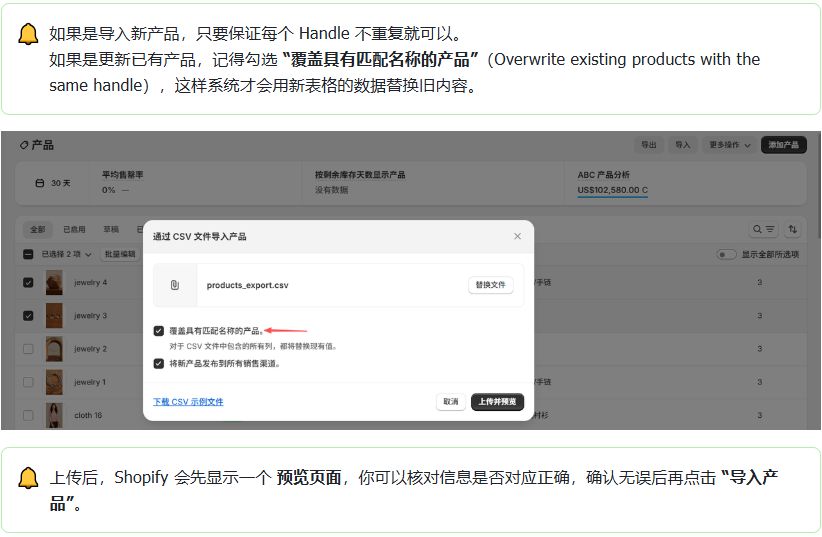Open the search and filter icon
Image resolution: width=822 pixels, height=537 pixels.
coord(763,229)
